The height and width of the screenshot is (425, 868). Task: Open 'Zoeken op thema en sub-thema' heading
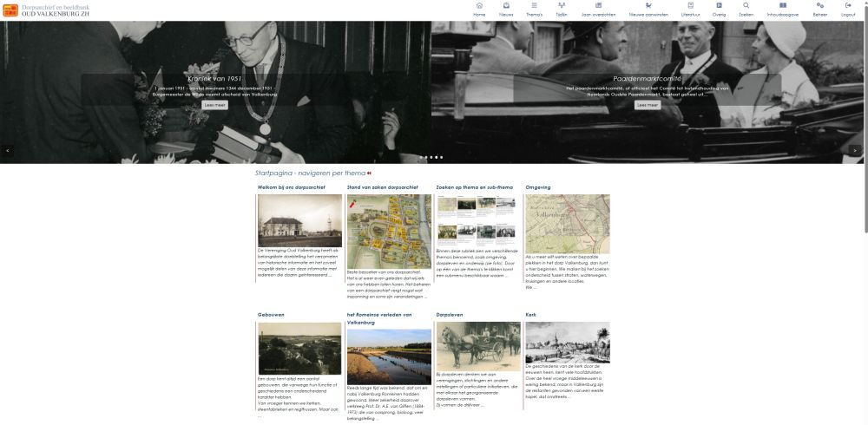tap(475, 187)
